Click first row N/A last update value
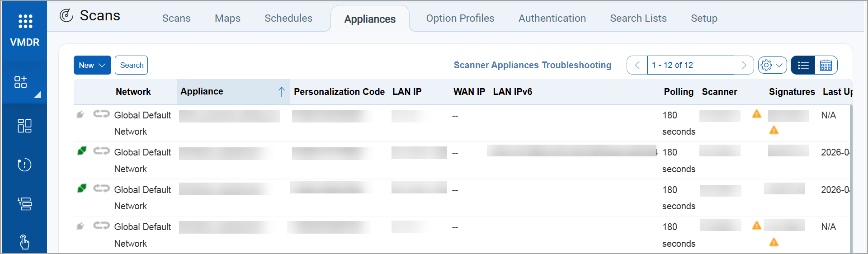The image size is (868, 254). pos(828,115)
